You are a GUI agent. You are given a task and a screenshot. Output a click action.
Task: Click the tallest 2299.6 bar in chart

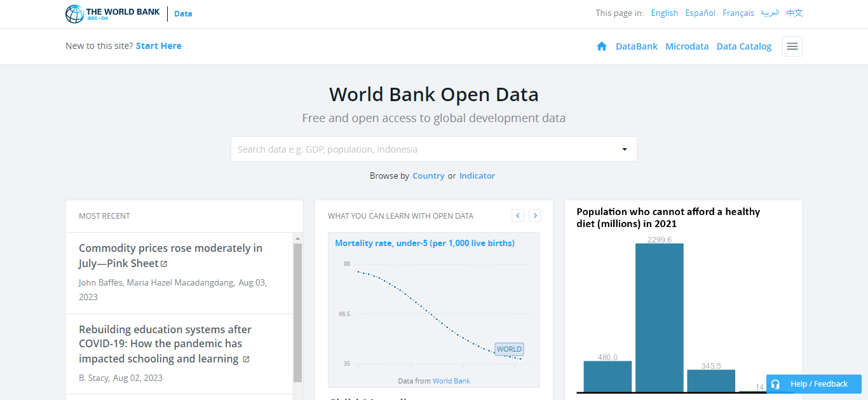659,317
